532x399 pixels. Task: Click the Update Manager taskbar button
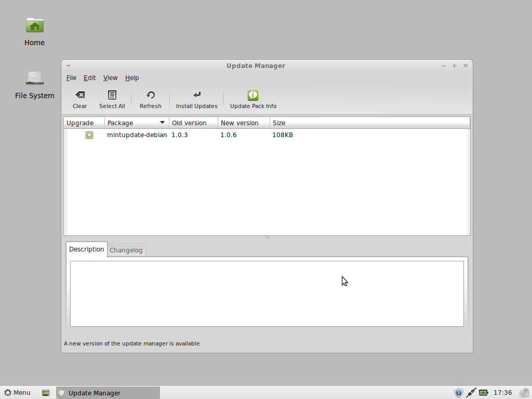108,393
